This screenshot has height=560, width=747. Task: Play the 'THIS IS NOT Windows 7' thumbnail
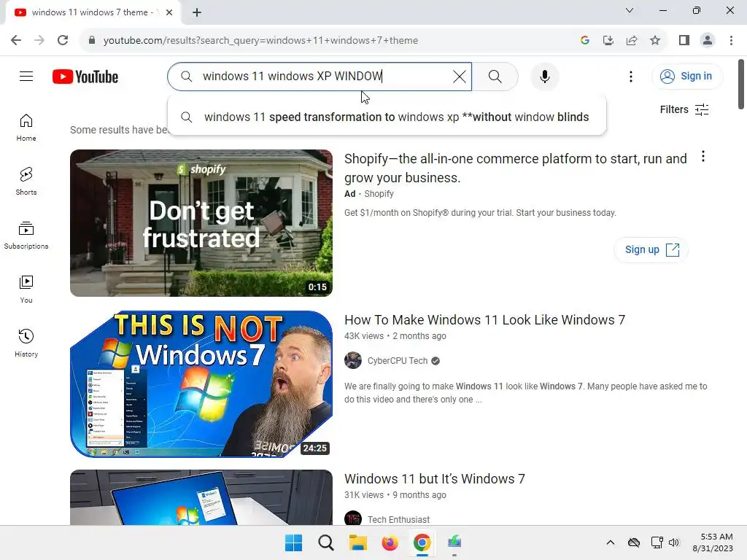[x=201, y=384]
